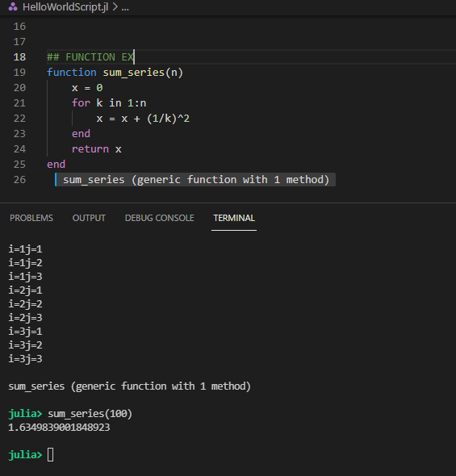This screenshot has height=476, width=456.
Task: Click the closing 'end' on line 25
Action: pos(56,165)
